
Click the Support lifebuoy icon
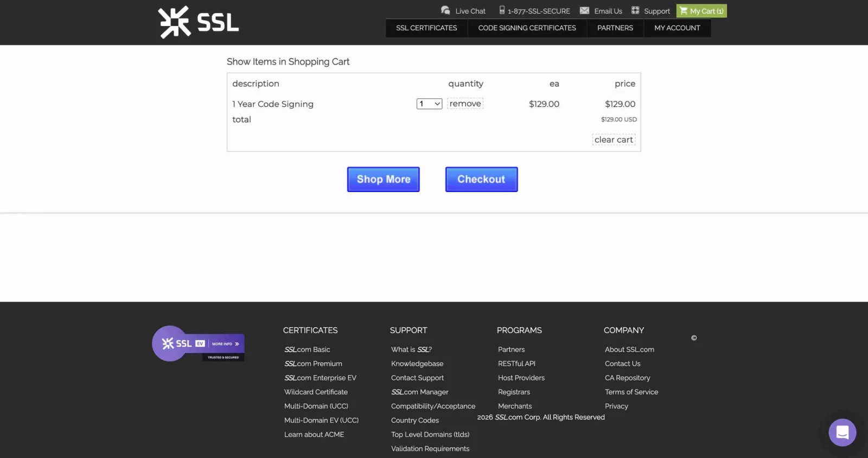(635, 10)
